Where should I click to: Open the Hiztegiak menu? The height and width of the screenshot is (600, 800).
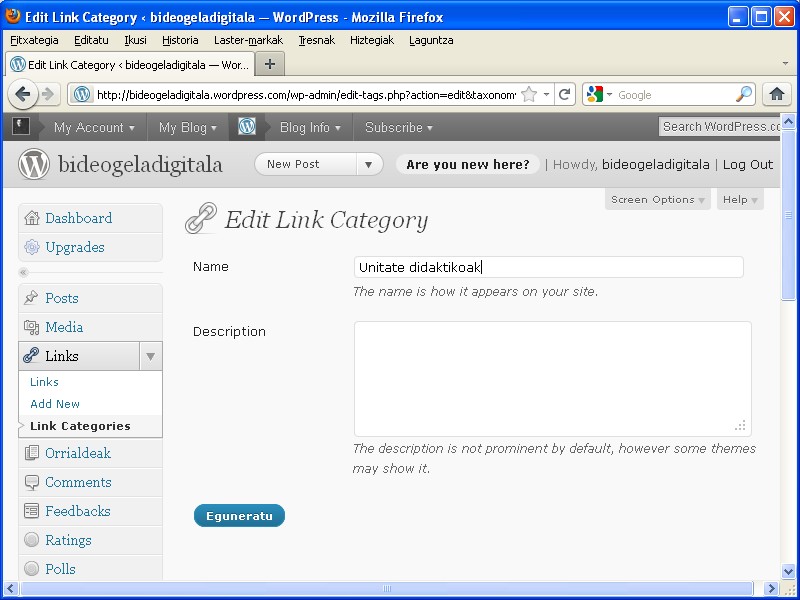[x=372, y=40]
